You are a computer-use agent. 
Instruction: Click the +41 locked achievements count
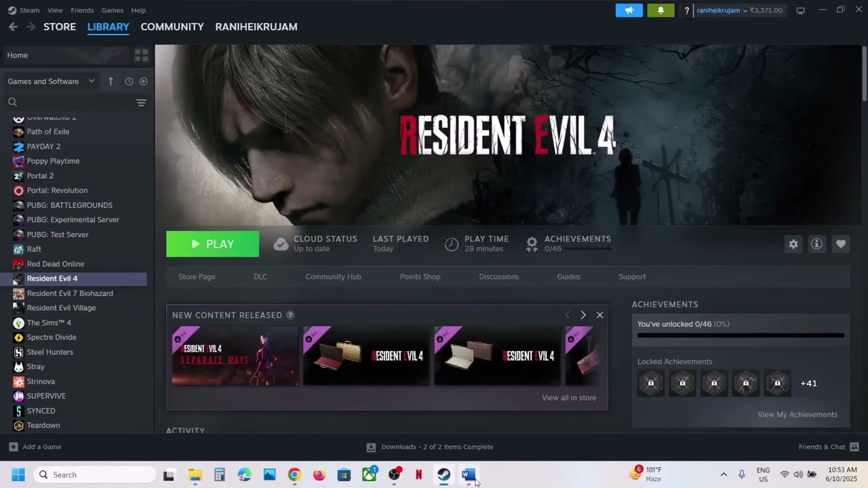[808, 383]
